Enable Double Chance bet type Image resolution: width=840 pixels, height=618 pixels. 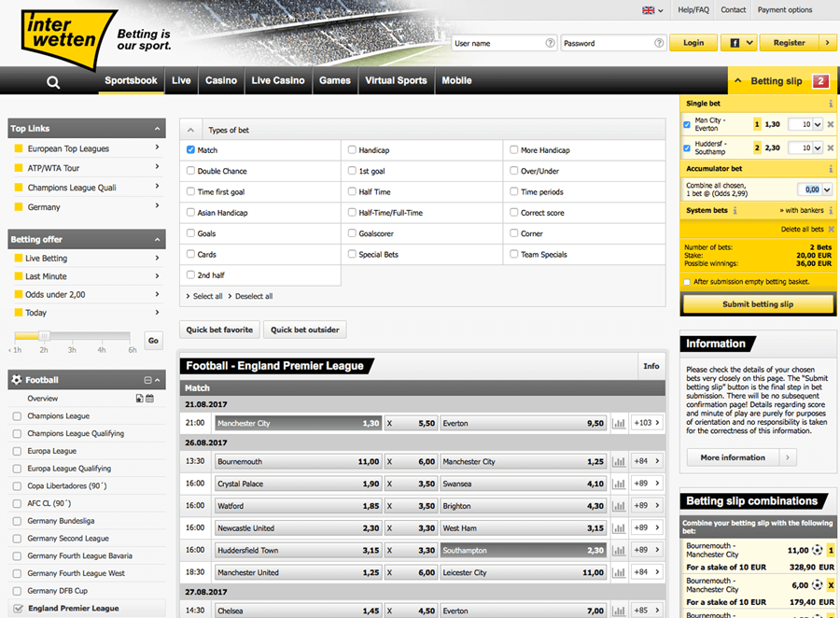pyautogui.click(x=190, y=171)
